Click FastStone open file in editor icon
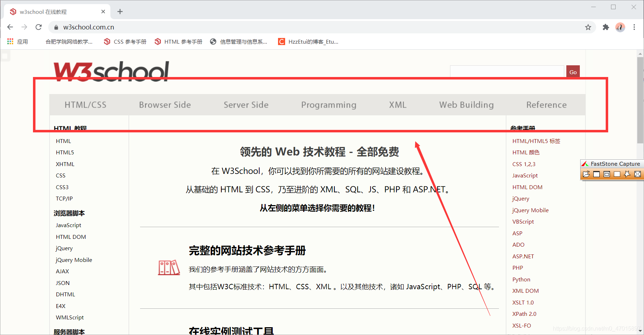 click(x=586, y=174)
